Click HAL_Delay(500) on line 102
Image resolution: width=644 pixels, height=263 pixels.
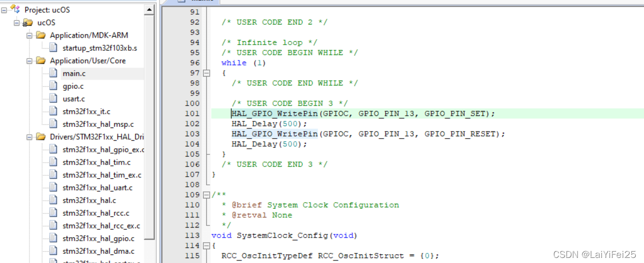(x=269, y=124)
